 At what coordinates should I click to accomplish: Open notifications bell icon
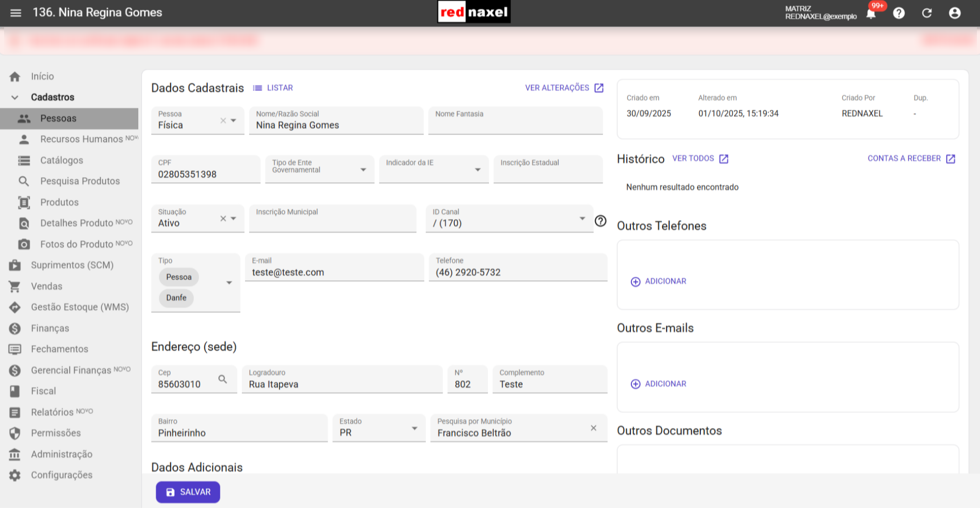871,14
